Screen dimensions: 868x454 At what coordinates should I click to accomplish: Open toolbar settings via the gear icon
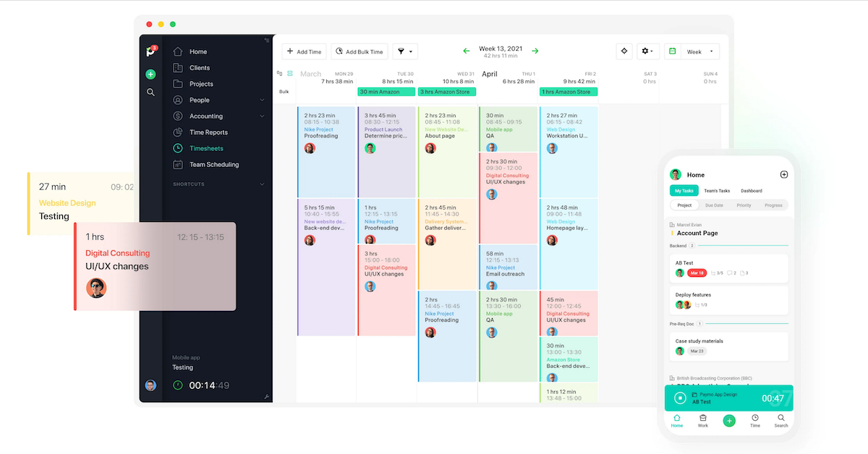click(x=644, y=51)
